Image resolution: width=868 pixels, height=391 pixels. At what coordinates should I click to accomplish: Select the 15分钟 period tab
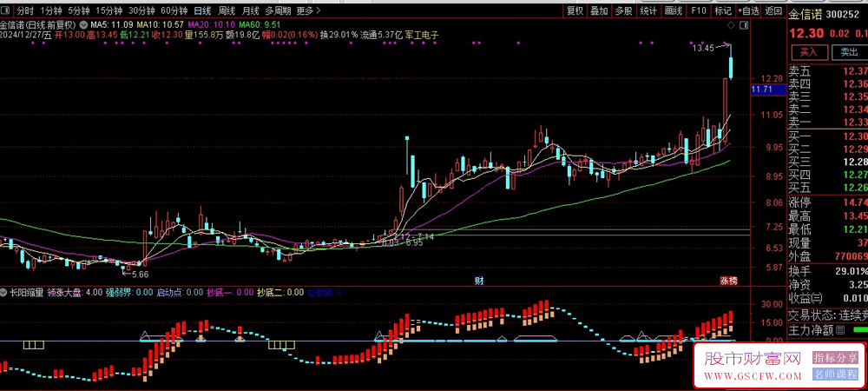[x=108, y=10]
